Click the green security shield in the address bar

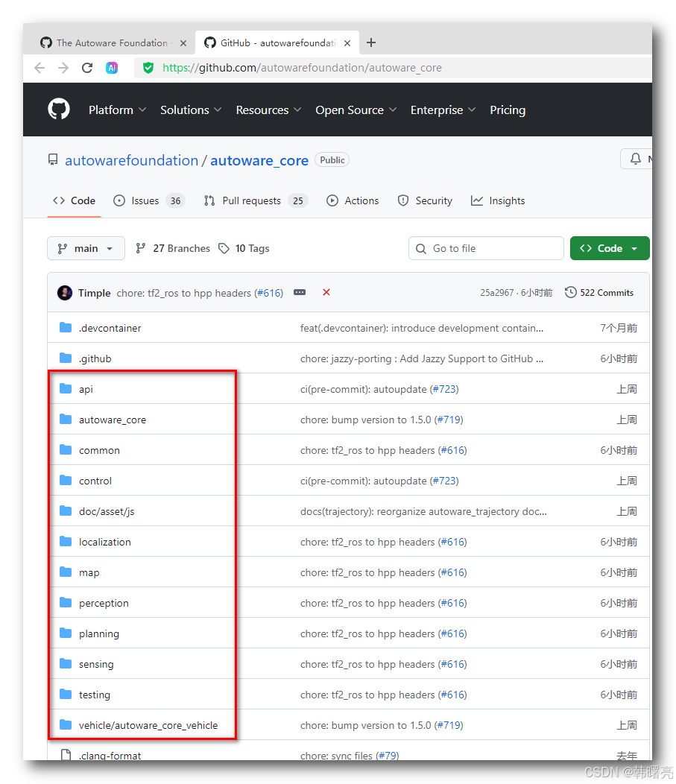[x=148, y=68]
